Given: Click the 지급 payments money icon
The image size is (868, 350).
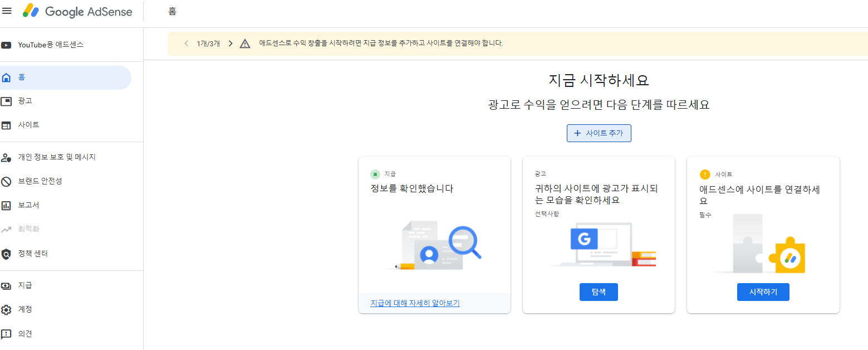Looking at the screenshot, I should coord(6,285).
